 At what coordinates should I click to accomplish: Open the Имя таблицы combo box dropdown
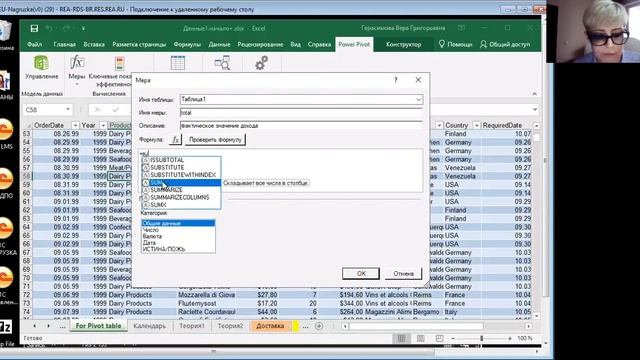[418, 99]
